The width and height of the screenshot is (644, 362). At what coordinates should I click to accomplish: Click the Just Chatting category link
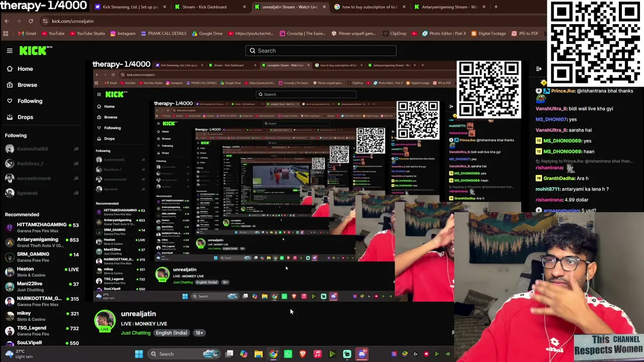(135, 333)
